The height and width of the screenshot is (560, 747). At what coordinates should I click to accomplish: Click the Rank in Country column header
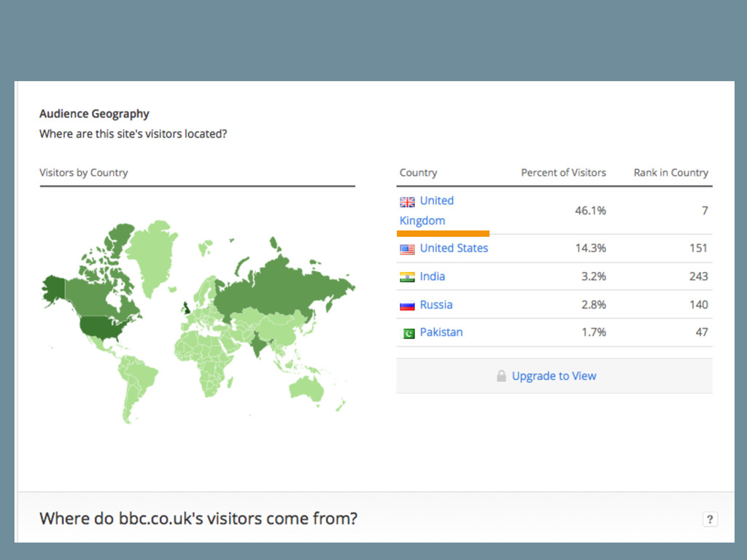[x=671, y=172]
